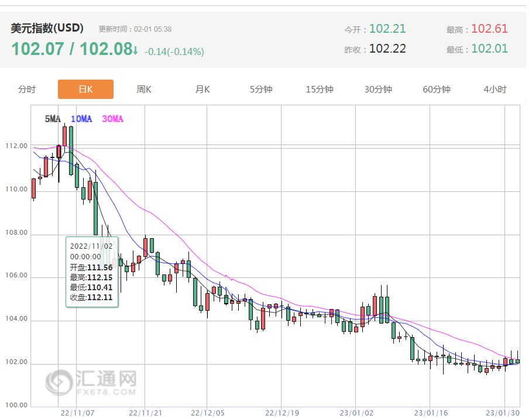This screenshot has height=419, width=532.
Task: Switch to 月K monthly chart
Action: point(202,90)
